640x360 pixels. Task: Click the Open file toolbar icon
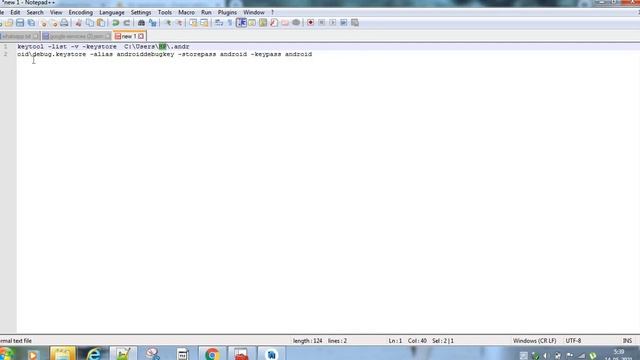9,23
